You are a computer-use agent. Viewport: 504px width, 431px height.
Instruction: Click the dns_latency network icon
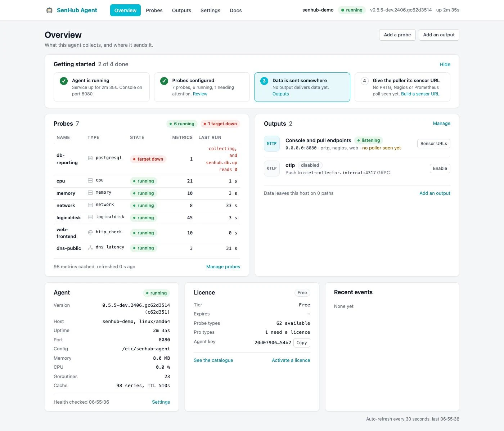90,247
